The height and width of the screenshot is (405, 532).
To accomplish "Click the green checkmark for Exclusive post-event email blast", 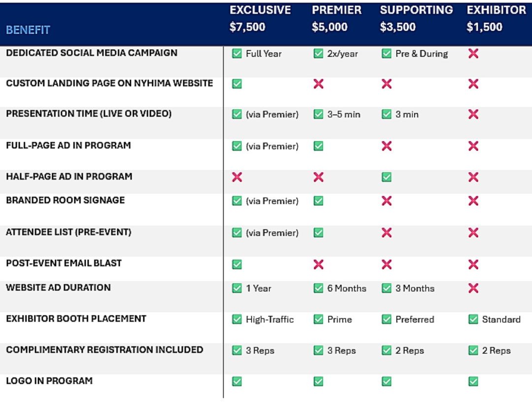I will point(237,264).
